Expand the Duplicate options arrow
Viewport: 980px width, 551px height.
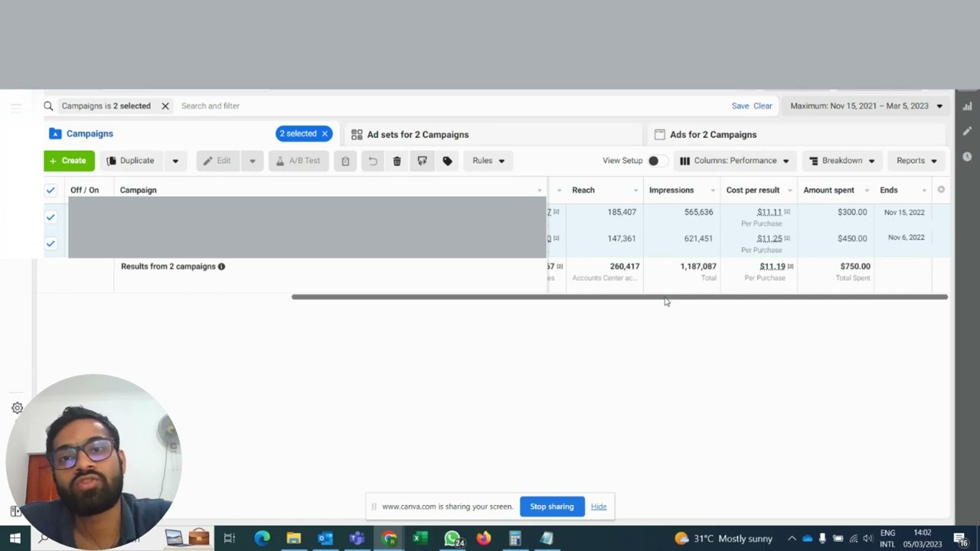[175, 161]
